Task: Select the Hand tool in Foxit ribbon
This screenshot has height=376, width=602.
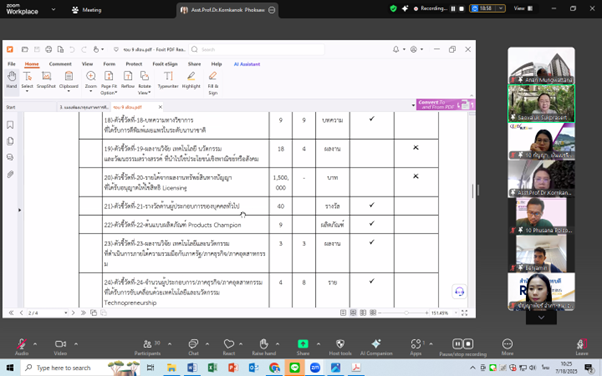Action: click(12, 80)
